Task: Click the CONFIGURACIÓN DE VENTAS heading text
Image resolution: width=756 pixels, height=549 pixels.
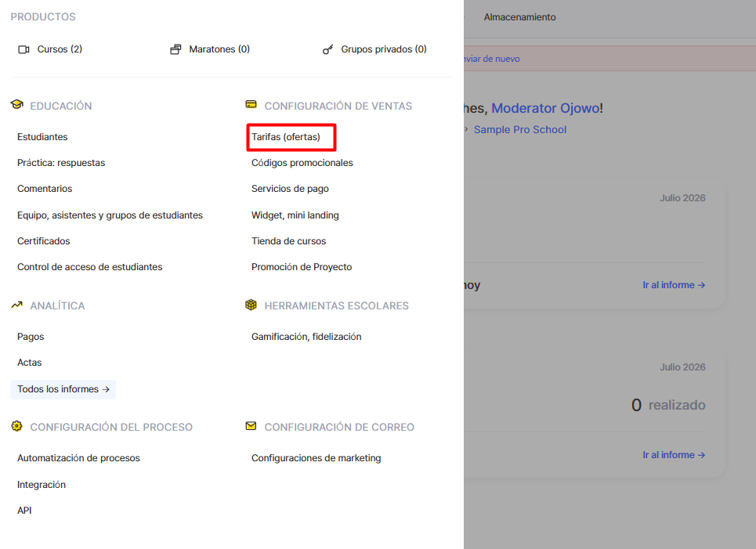Action: click(338, 106)
